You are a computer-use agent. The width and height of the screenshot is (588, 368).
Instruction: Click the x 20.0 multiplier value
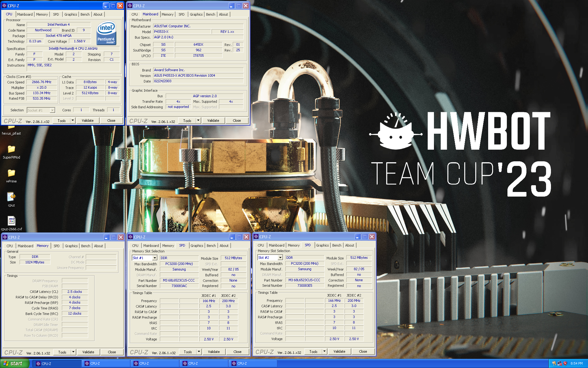(42, 87)
